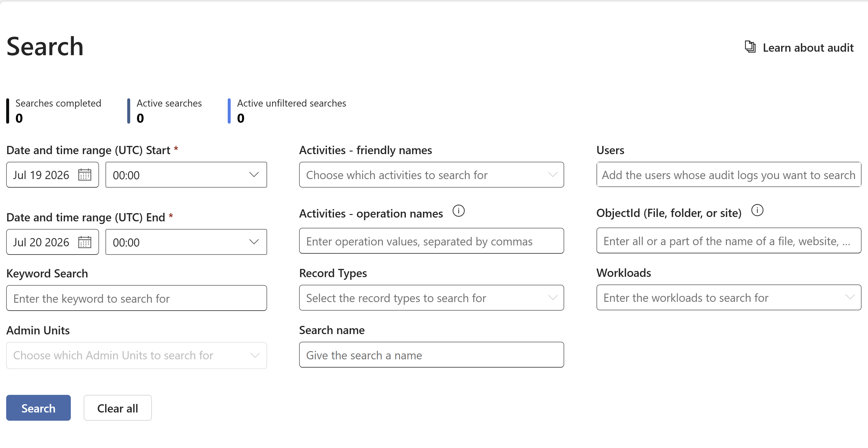Expand the start time 00:00 dropdown

click(x=186, y=175)
